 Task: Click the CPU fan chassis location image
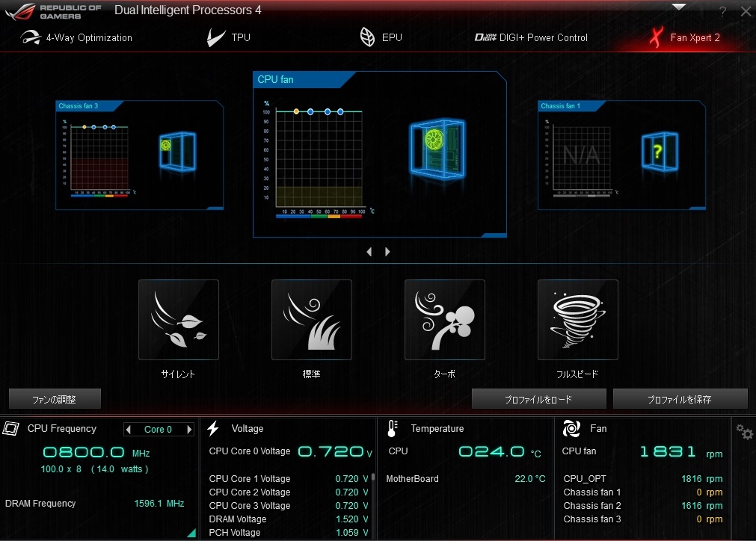pyautogui.click(x=437, y=149)
